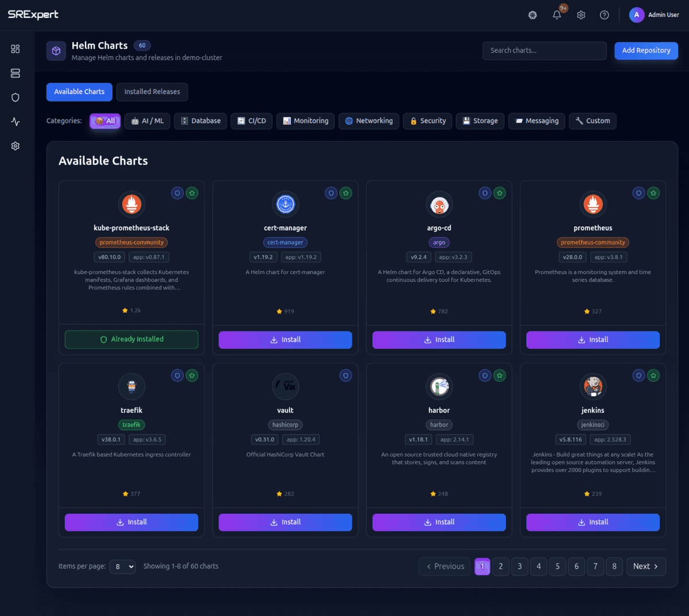This screenshot has width=689, height=616.
Task: Click the argo-cd chart logo
Action: click(439, 204)
